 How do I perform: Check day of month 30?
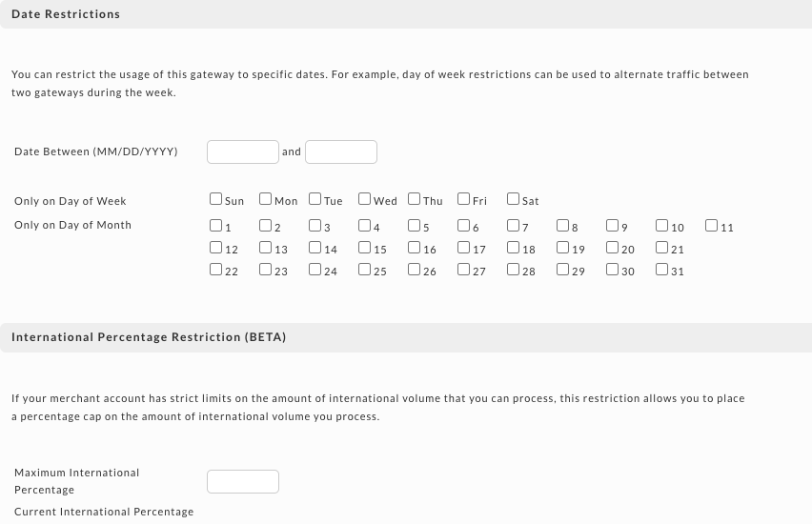pos(613,270)
